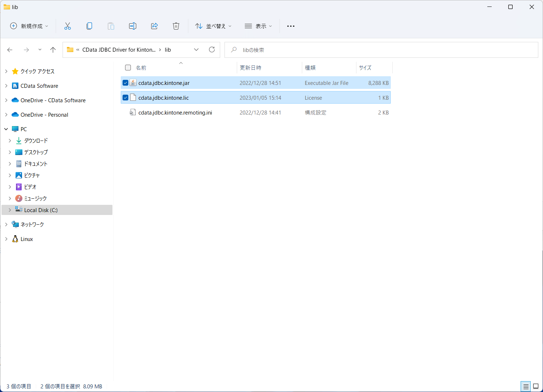Refresh the lib folder view
The image size is (543, 392).
(x=212, y=49)
